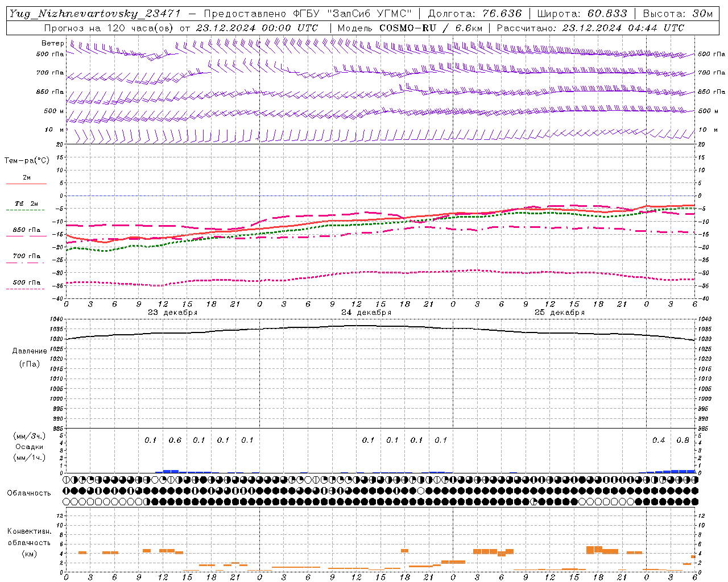Screen dimensions: 728x582
Task: Click the 'Рассчитано: 23.12.2024 04:44 UTC' text
Action: pyautogui.click(x=590, y=28)
